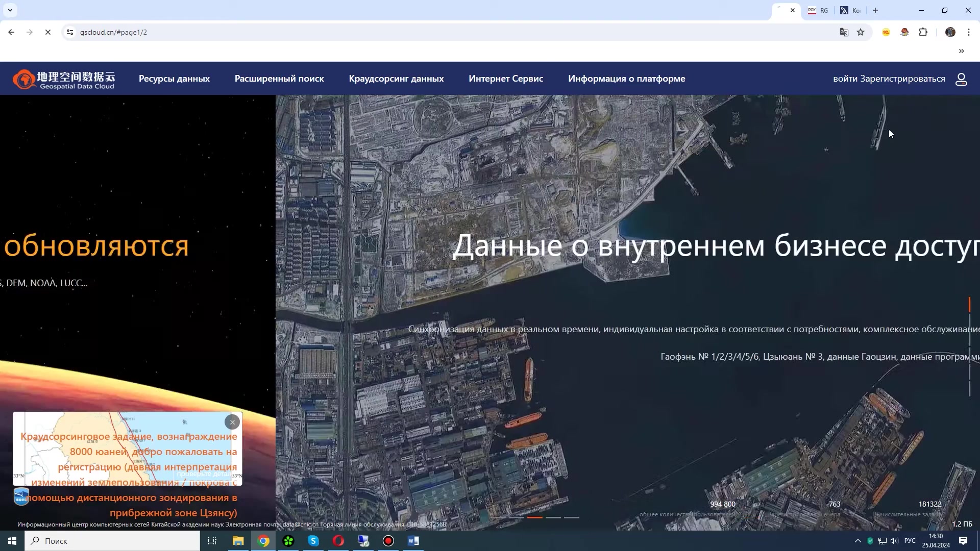Image resolution: width=980 pixels, height=551 pixels.
Task: Open the yellow 1C browser extension
Action: pyautogui.click(x=886, y=32)
